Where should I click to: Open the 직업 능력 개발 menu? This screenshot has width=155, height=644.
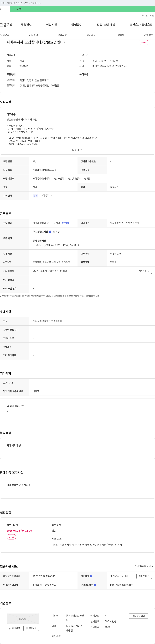click(106, 25)
